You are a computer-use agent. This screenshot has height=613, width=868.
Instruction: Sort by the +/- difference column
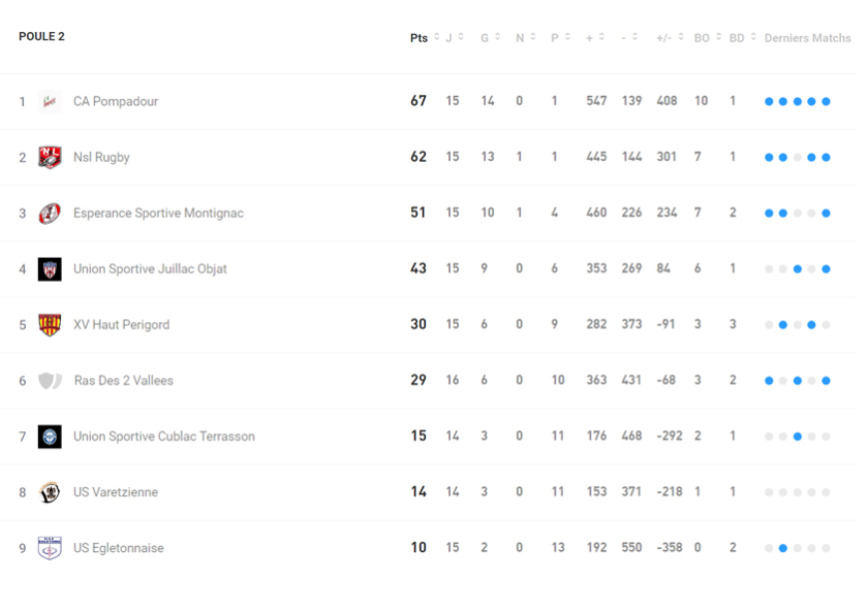[x=665, y=39]
